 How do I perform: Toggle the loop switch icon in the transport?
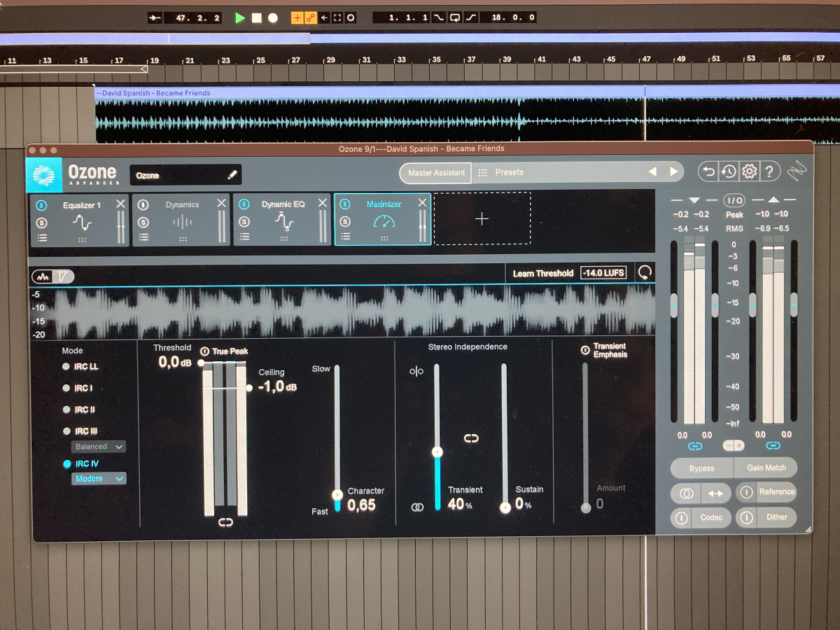pos(455,17)
